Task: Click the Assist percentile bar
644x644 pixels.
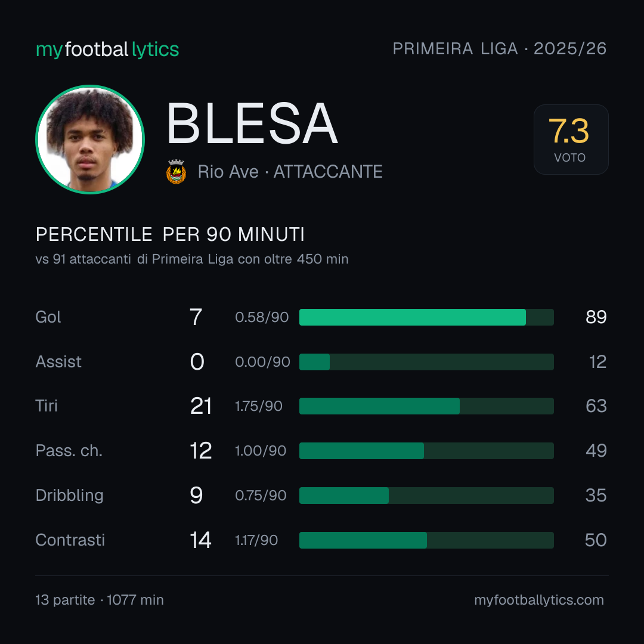Action: pyautogui.click(x=426, y=362)
